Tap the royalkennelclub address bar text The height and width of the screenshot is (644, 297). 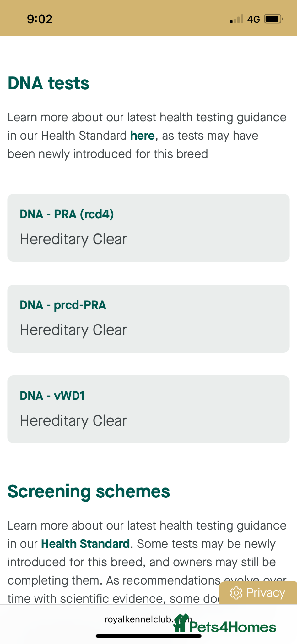[x=138, y=619]
